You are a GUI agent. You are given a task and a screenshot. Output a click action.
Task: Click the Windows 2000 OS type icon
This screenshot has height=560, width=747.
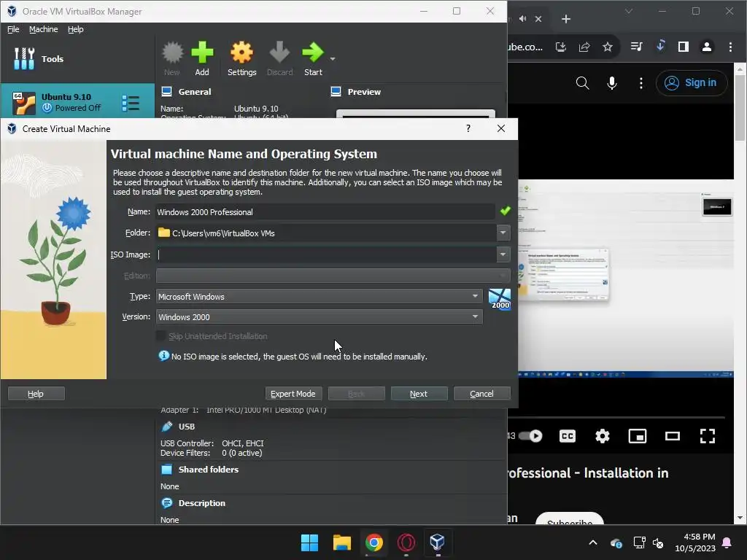pos(500,300)
